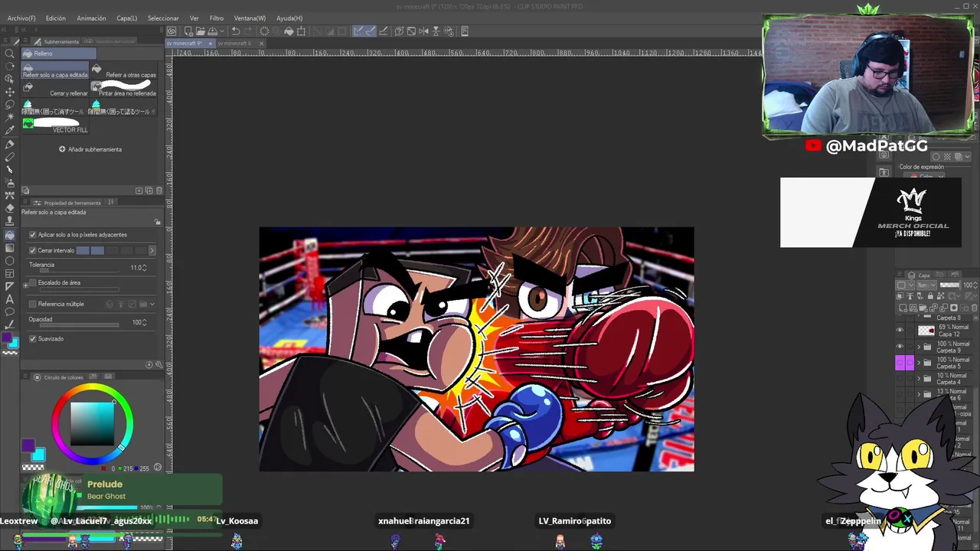
Task: Expand the Carpeta 9 folder
Action: pyautogui.click(x=920, y=347)
